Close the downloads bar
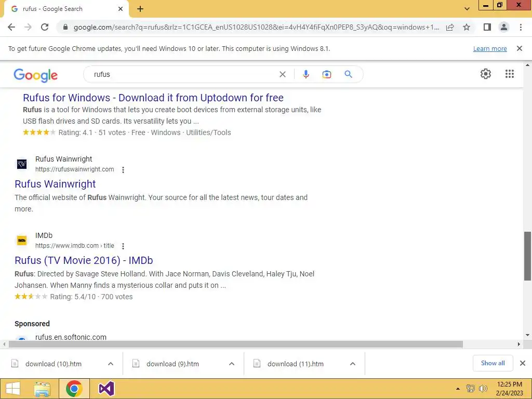Screen dimensions: 532x399 523,363
